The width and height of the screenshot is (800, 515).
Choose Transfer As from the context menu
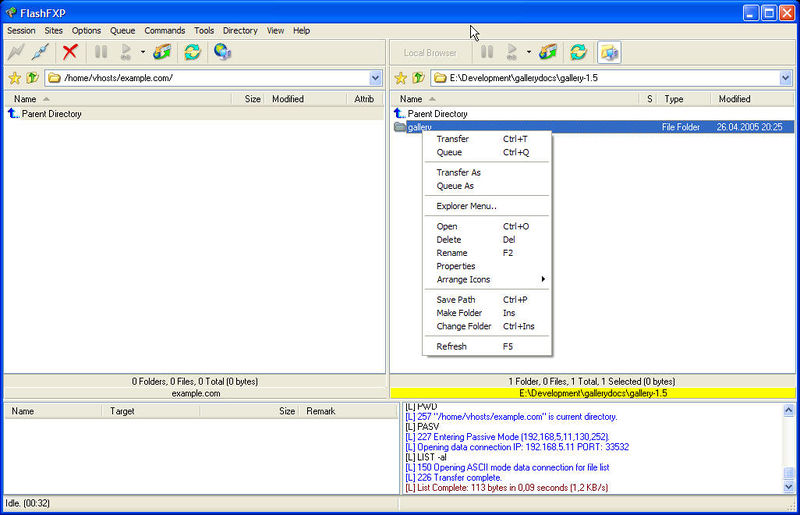[x=487, y=173]
